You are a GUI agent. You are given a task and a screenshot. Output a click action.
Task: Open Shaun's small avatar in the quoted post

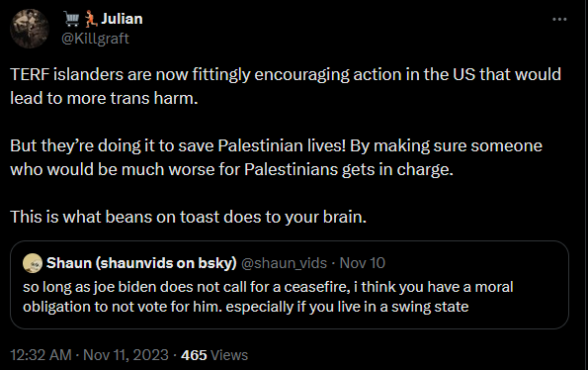[33, 263]
